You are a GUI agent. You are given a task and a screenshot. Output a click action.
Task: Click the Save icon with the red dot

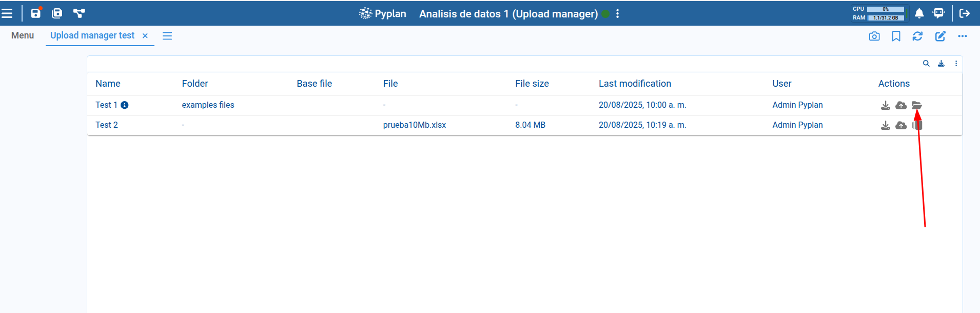tap(36, 13)
